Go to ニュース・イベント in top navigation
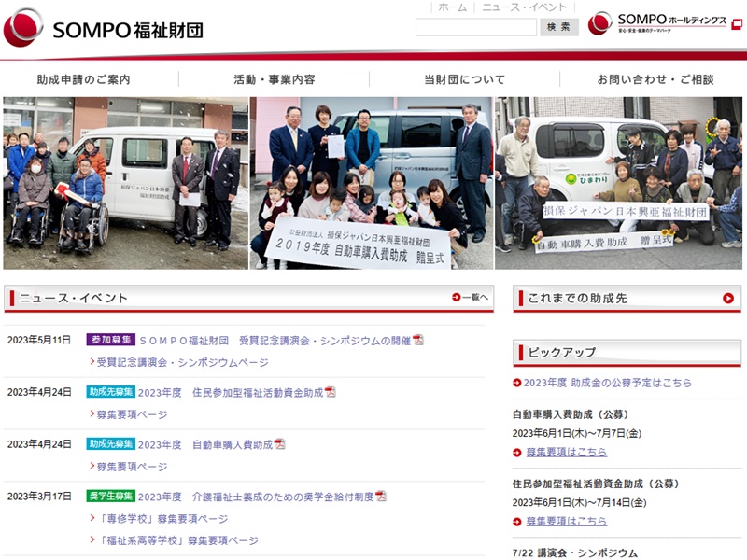Viewport: 747px width, 560px height. [524, 7]
